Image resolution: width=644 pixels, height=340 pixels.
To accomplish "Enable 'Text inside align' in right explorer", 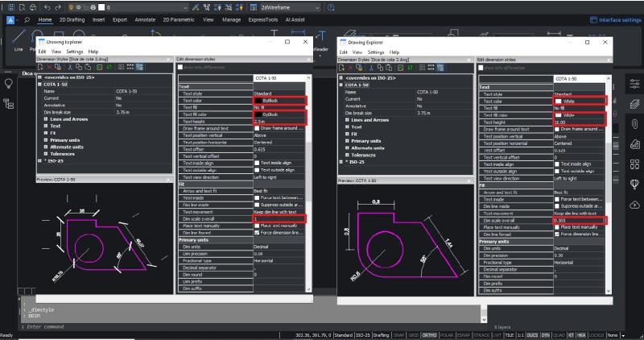I will click(558, 164).
